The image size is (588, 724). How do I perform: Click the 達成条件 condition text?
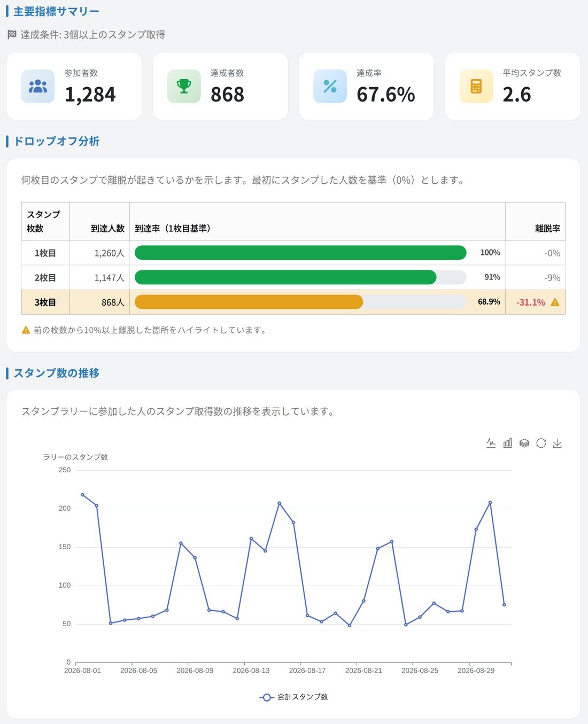coord(92,35)
